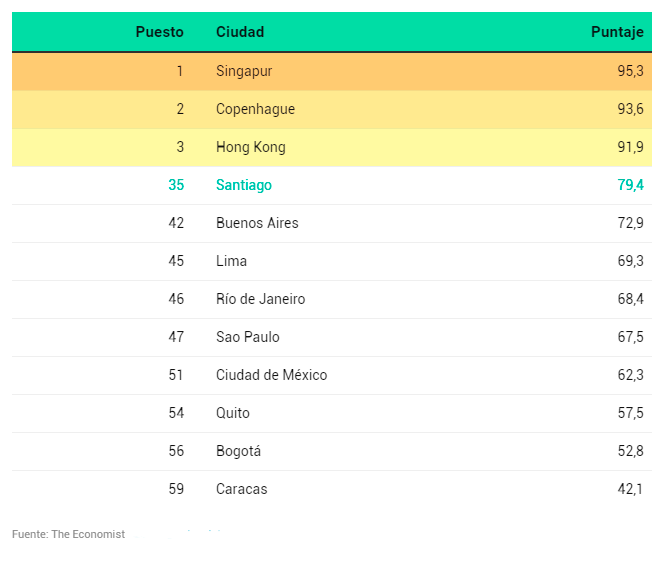664x568 pixels.
Task: Click the Puesto column header
Action: coord(159,32)
